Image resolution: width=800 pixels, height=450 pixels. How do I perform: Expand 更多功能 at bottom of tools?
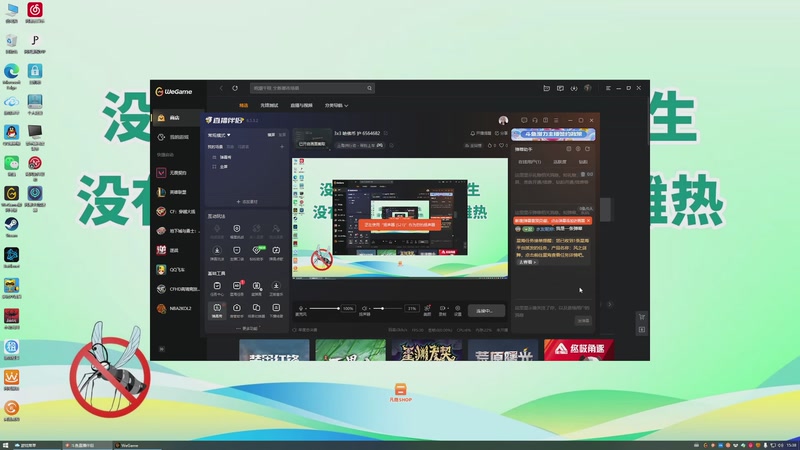click(248, 329)
